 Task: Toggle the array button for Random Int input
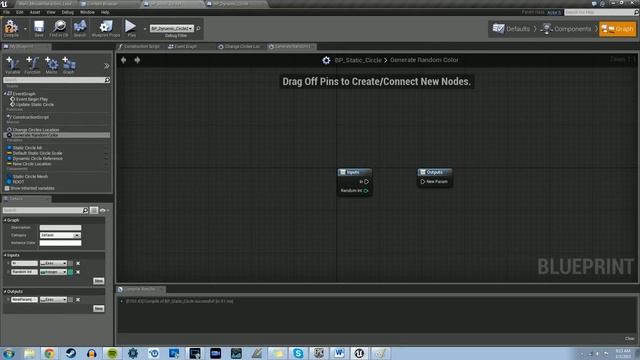[x=71, y=272]
